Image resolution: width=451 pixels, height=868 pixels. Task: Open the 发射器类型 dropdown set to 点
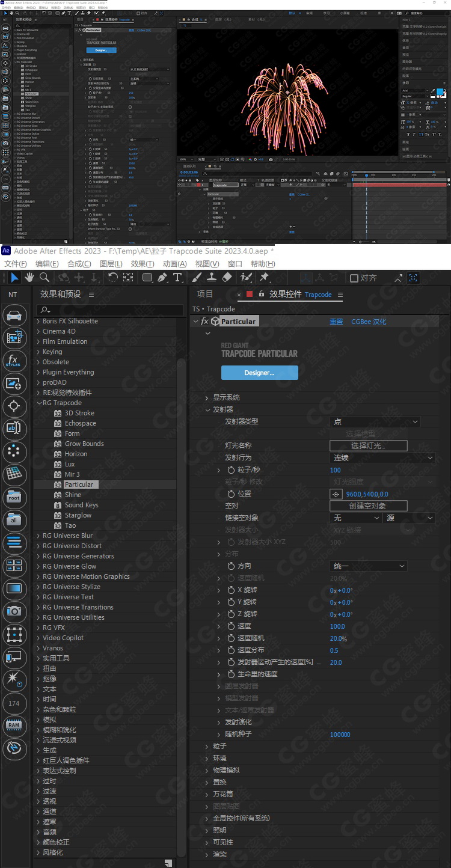click(375, 422)
